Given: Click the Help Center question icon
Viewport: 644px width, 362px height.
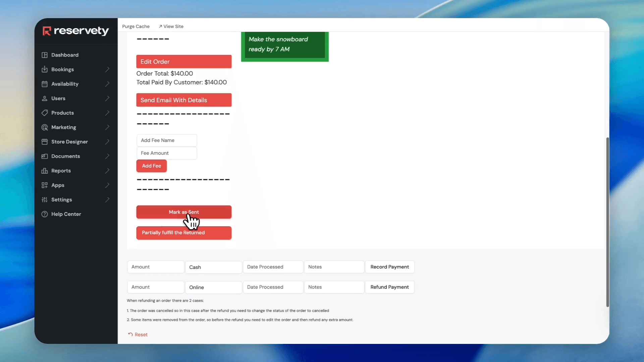Looking at the screenshot, I should click(44, 214).
